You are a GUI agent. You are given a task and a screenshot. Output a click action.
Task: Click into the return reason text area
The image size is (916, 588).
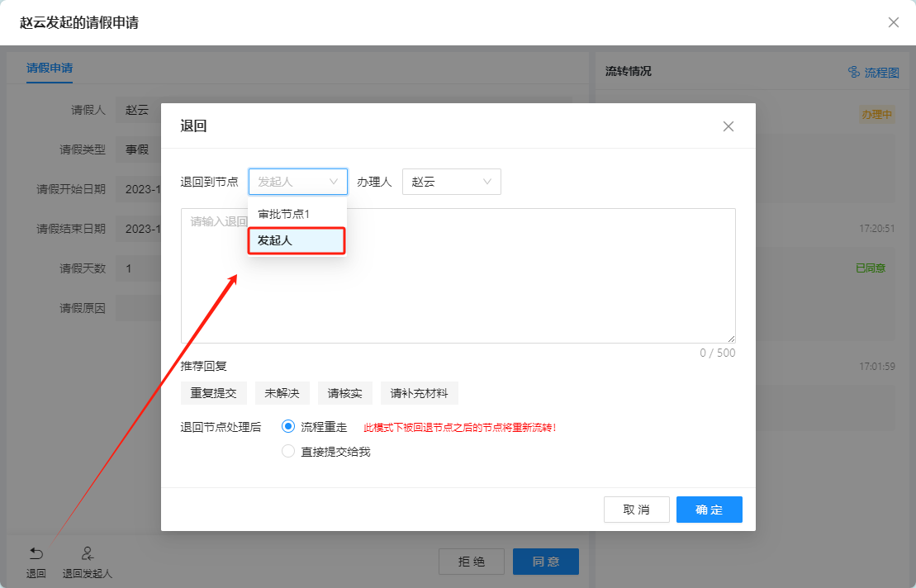click(x=496, y=281)
